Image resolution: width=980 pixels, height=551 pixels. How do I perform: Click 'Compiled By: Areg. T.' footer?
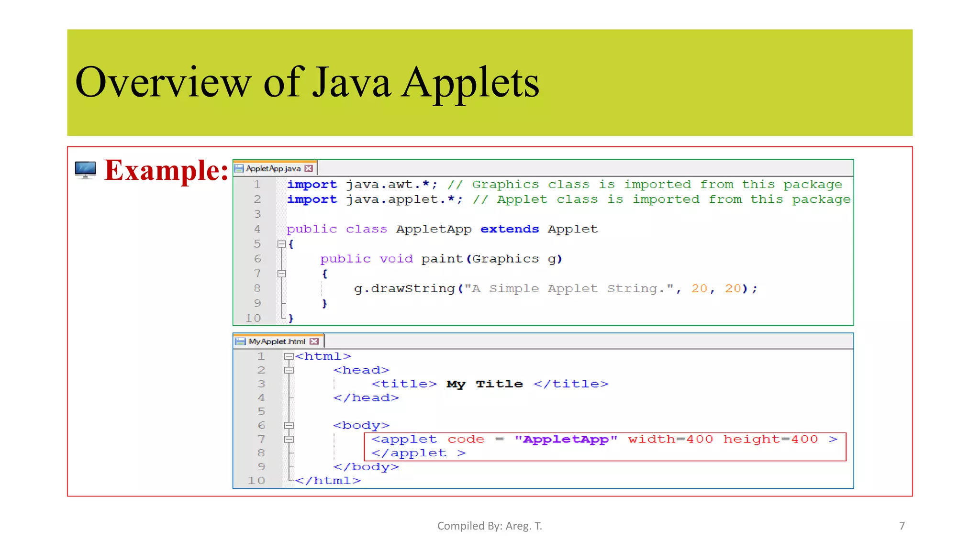(490, 526)
